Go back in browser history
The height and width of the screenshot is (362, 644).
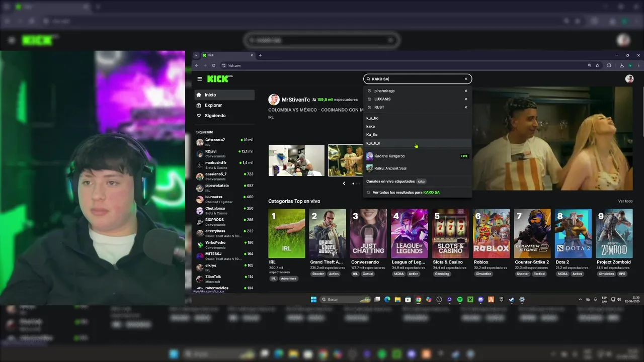tap(197, 65)
